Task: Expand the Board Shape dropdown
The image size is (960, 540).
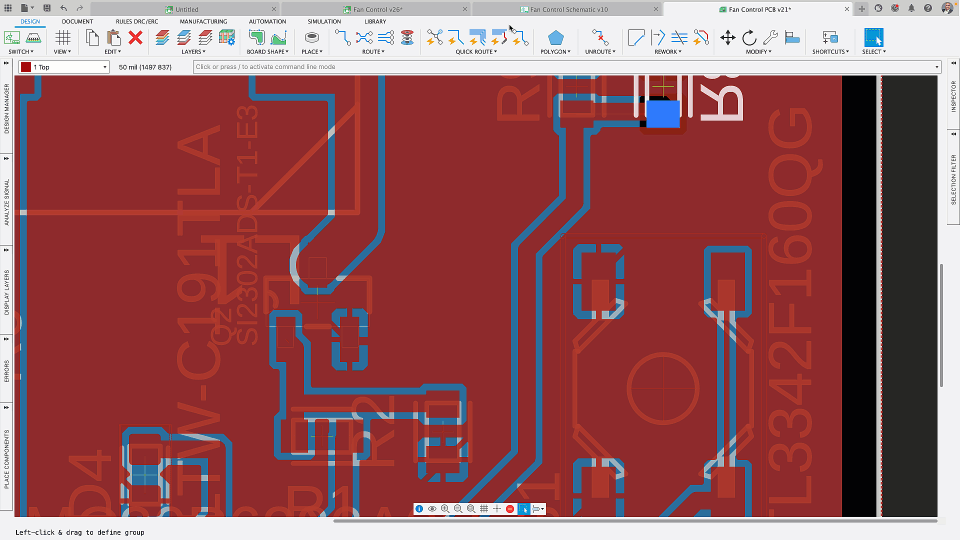Action: (267, 51)
